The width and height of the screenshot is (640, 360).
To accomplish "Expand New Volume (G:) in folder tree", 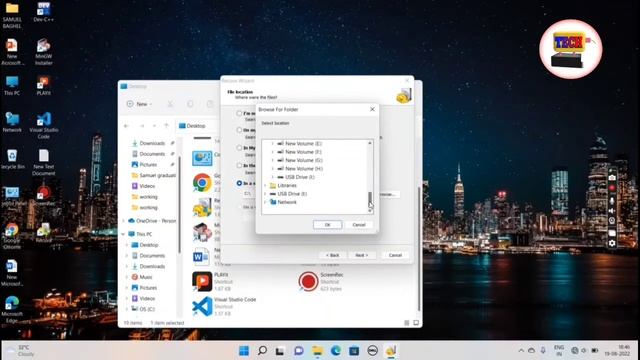I will pos(273,160).
